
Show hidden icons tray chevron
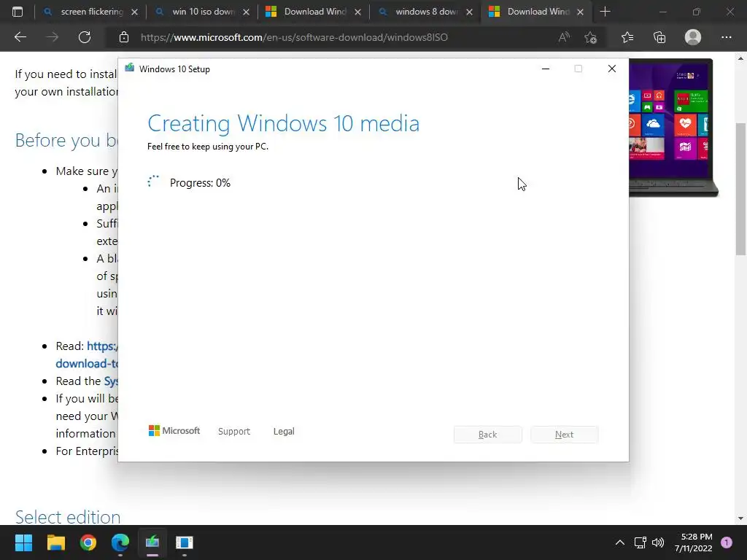click(x=620, y=542)
